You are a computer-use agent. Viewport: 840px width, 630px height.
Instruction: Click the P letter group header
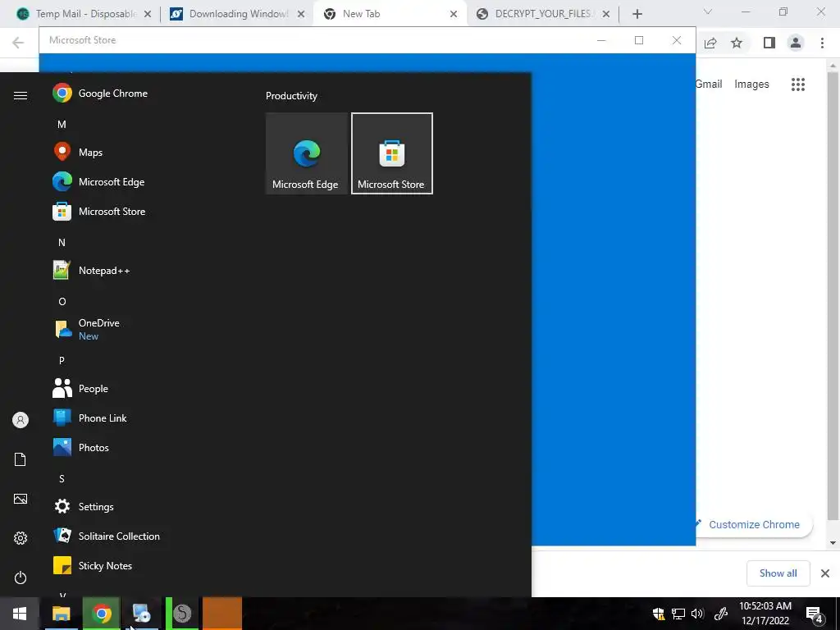(62, 360)
